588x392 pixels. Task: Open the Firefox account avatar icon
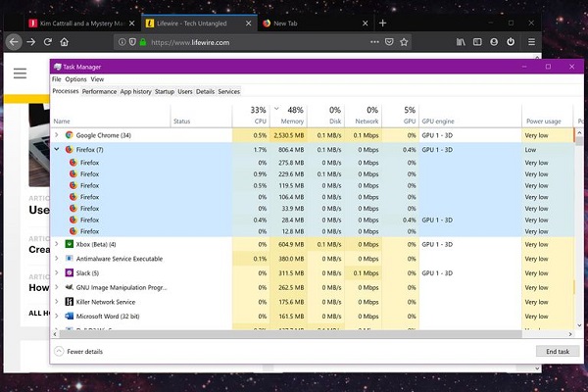494,42
